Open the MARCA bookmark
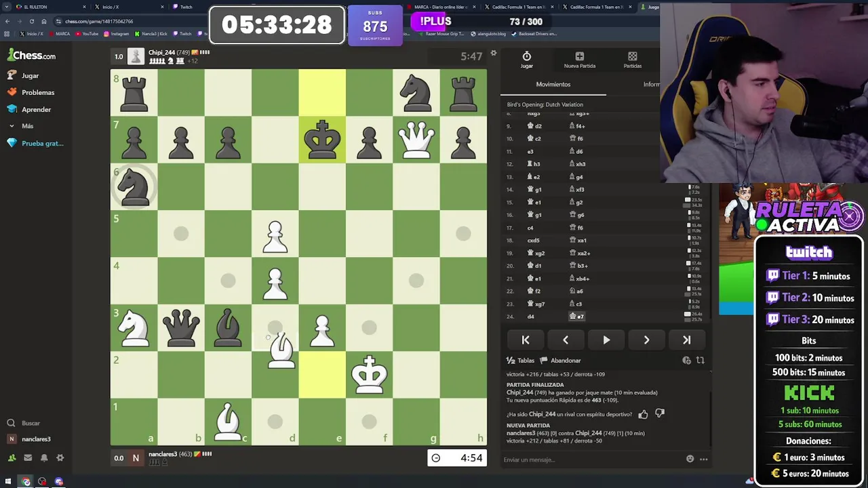 tap(60, 33)
